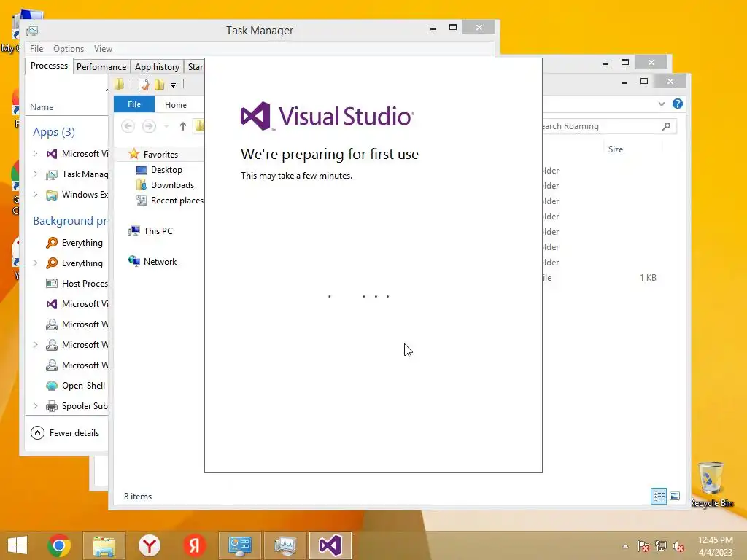Open Options menu in Task Manager
This screenshot has width=747, height=560.
click(x=69, y=49)
